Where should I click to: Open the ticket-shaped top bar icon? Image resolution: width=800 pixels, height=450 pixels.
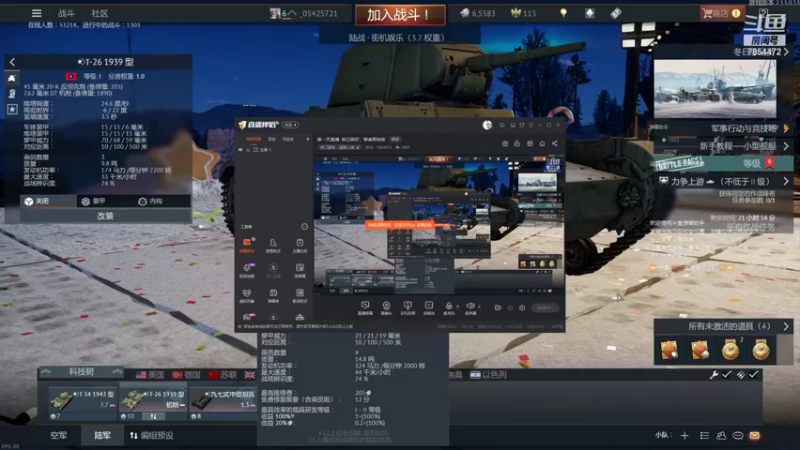(x=616, y=13)
